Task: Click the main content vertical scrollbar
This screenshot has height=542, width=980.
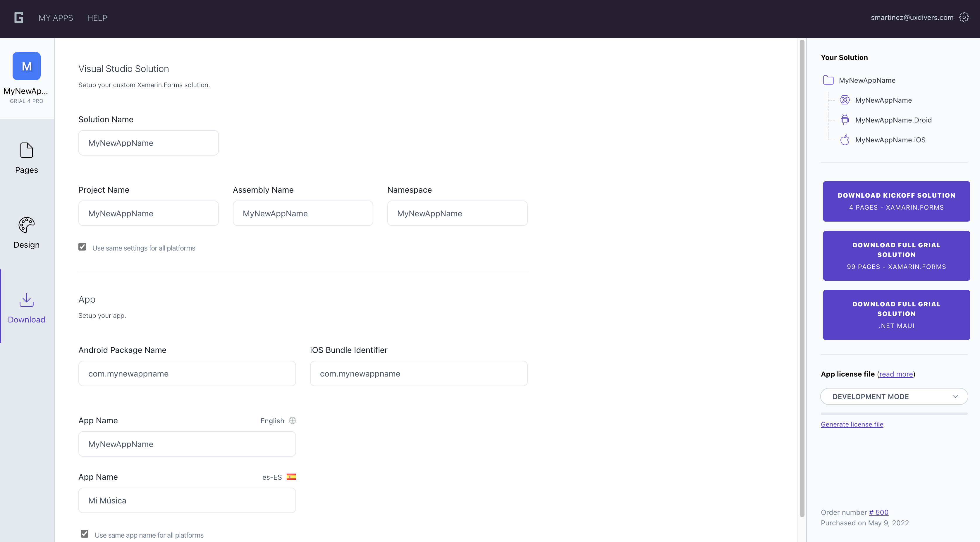Action: (x=802, y=278)
